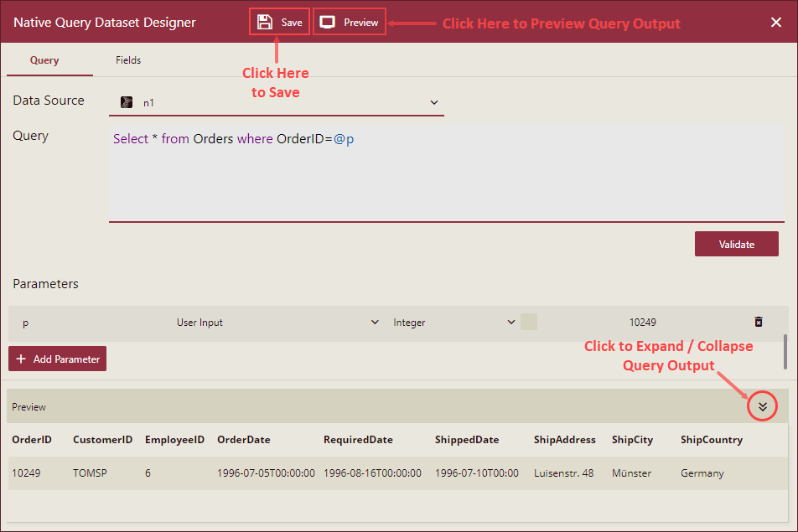This screenshot has height=532, width=798.
Task: Toggle the checkbox beside the Integer dropdown
Action: [529, 322]
